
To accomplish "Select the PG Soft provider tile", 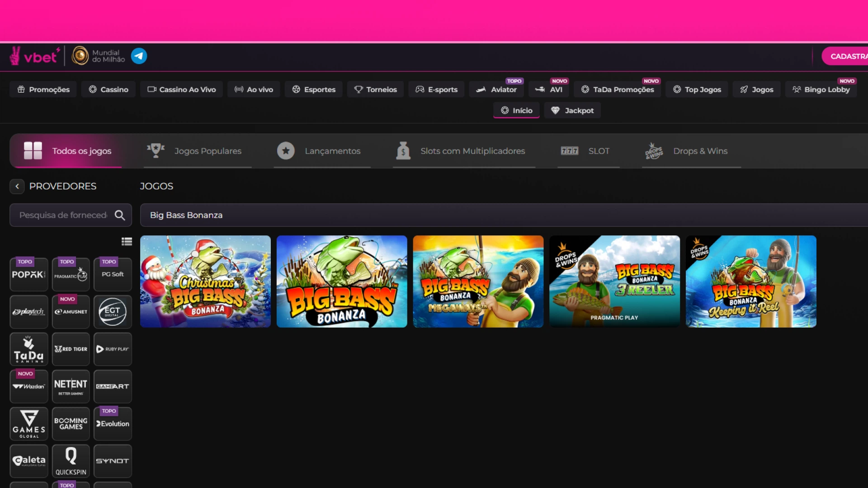I will [x=113, y=274].
